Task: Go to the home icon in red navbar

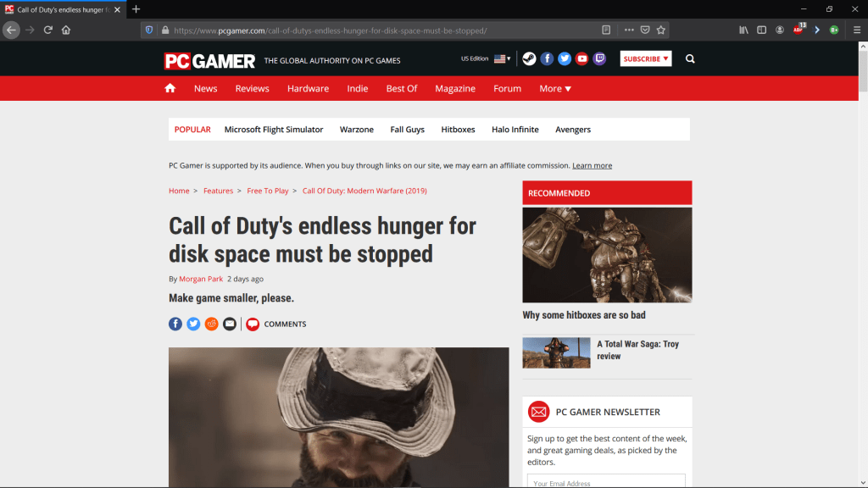Action: 170,88
